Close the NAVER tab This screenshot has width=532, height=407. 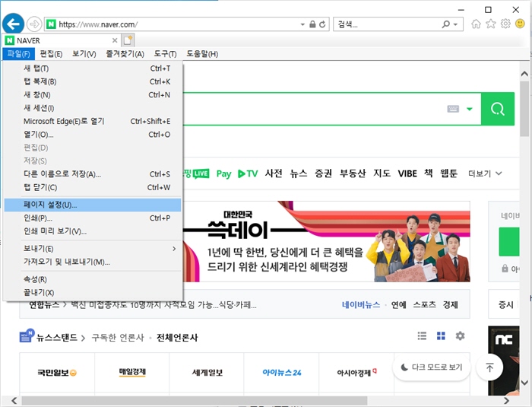point(115,40)
